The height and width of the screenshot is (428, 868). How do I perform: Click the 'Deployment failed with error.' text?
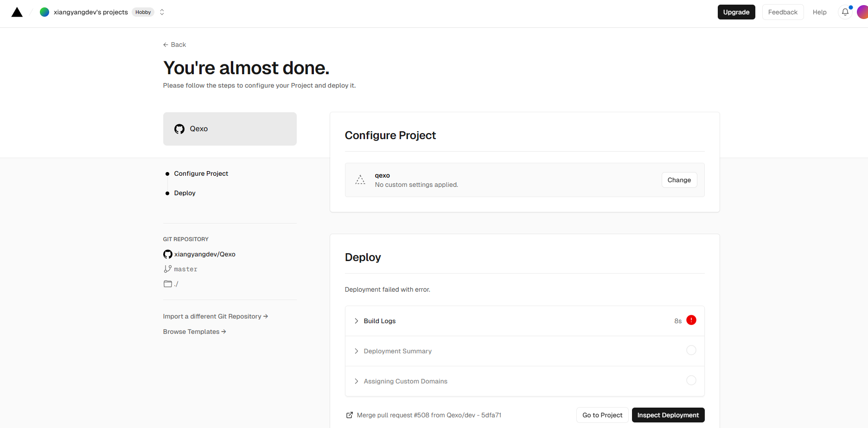tap(388, 289)
